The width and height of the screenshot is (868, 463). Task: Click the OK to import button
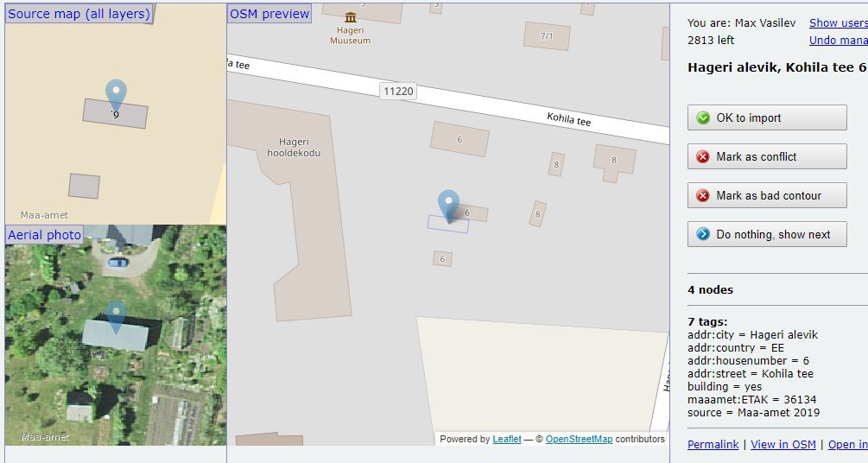pyautogui.click(x=767, y=117)
